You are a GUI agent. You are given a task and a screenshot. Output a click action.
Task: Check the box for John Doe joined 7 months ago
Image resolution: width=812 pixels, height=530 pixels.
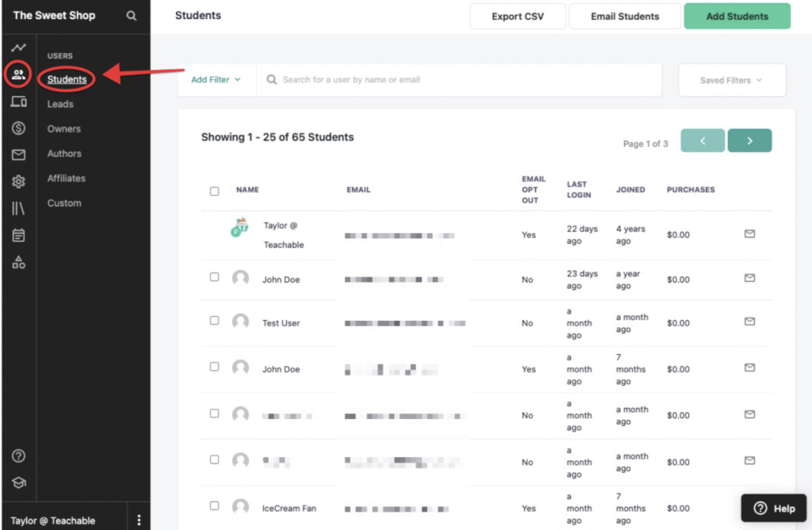point(214,367)
